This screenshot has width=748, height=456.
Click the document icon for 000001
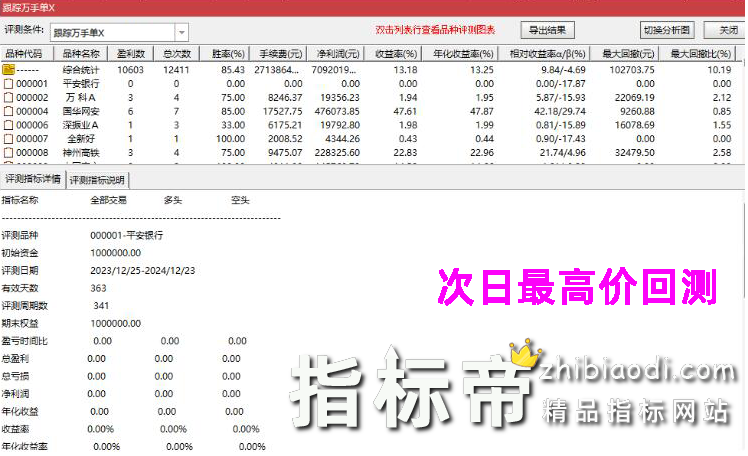[x=8, y=84]
